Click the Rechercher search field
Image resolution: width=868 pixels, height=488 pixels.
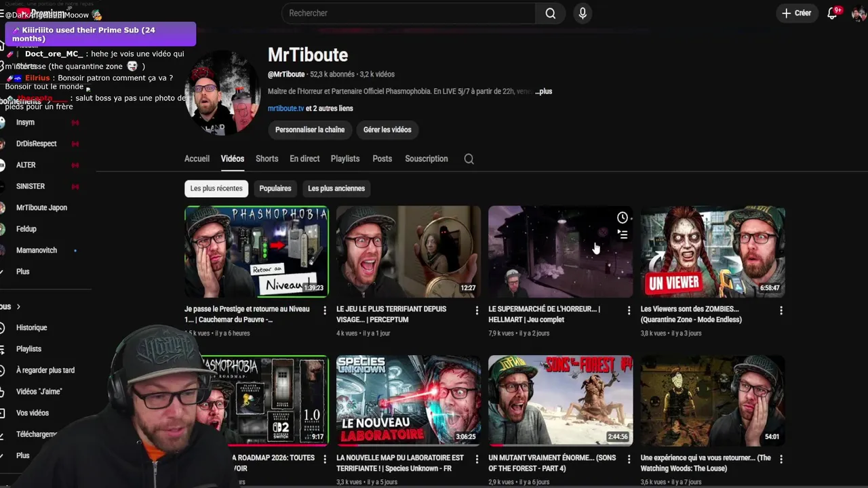click(x=409, y=14)
